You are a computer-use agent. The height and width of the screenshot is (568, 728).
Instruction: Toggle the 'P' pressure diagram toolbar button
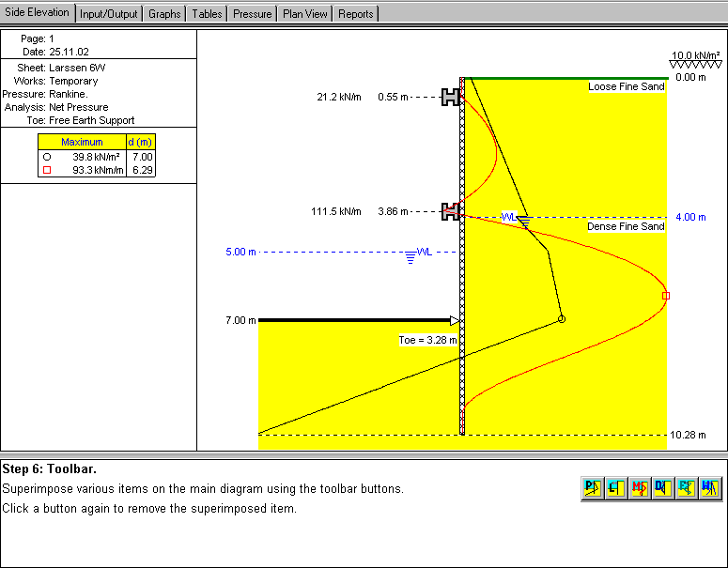(x=593, y=487)
